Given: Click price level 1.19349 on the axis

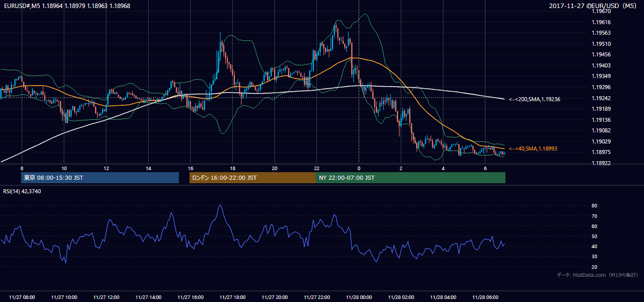Looking at the screenshot, I should point(602,76).
